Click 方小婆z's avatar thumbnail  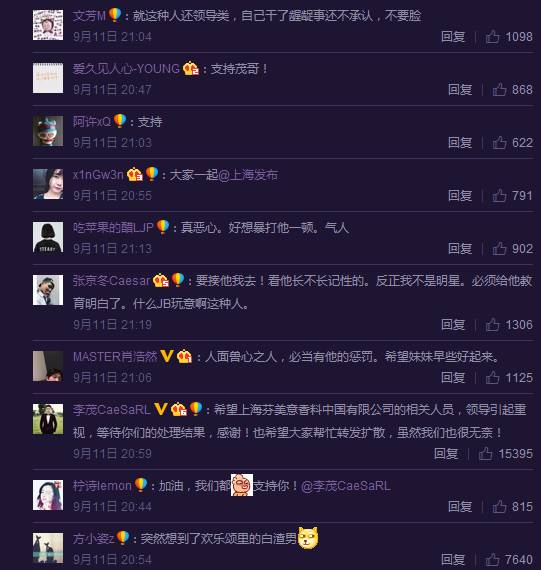coord(48,548)
